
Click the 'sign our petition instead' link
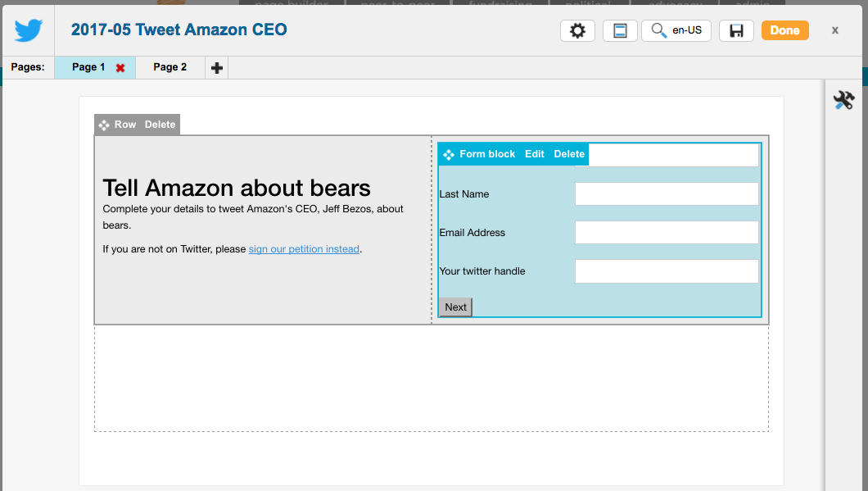tap(304, 249)
